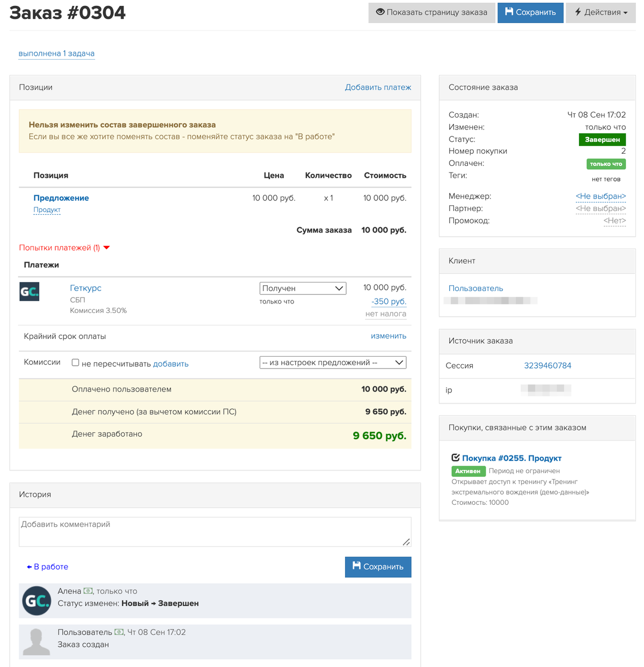This screenshot has width=644, height=667.
Task: Open session 3239460784 link
Action: [547, 365]
